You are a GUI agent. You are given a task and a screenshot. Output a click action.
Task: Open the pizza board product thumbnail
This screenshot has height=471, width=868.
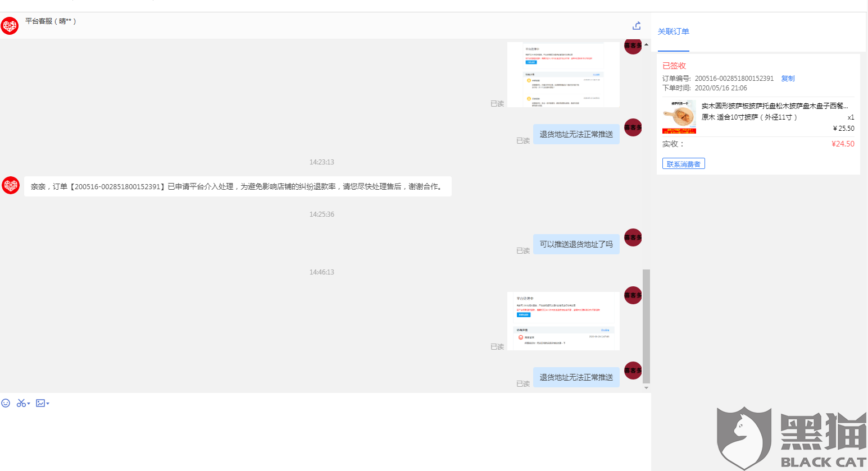click(x=679, y=116)
